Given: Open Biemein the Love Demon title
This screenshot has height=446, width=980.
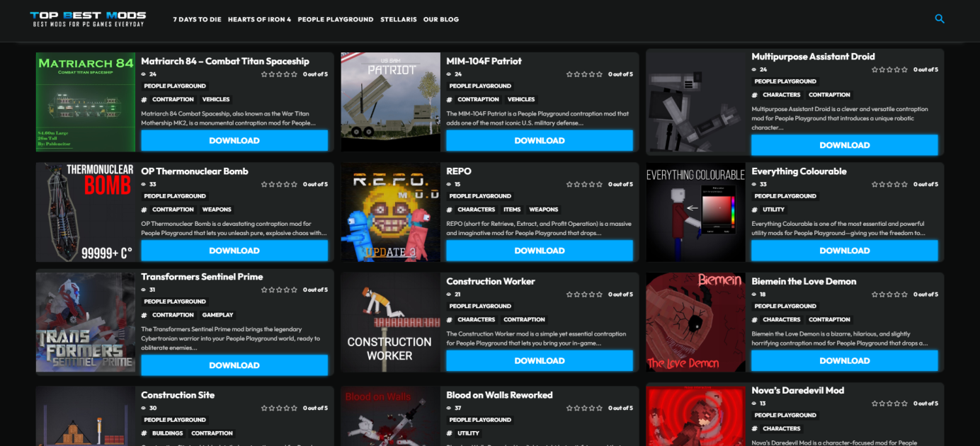Looking at the screenshot, I should [x=804, y=282].
